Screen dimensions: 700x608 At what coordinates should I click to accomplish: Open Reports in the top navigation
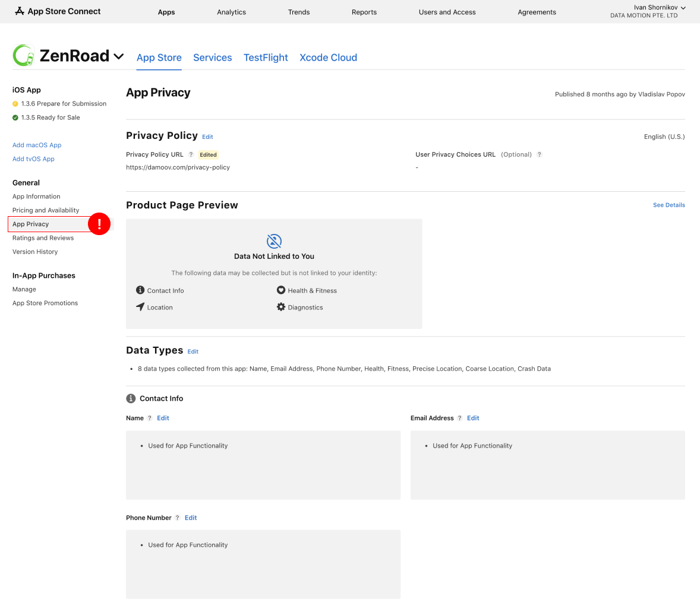(364, 12)
